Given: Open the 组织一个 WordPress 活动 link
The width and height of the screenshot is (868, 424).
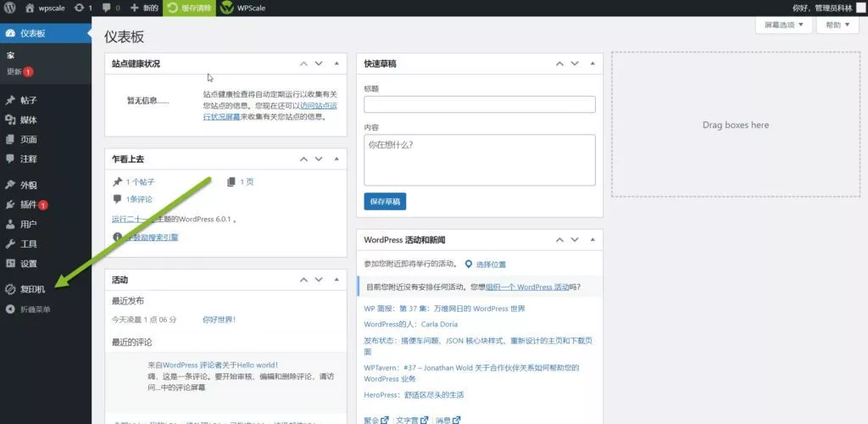Looking at the screenshot, I should point(527,287).
